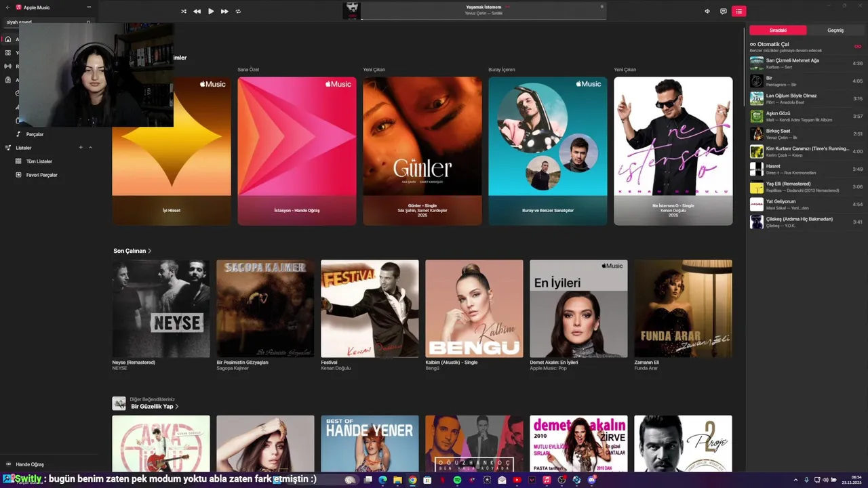Open the Best of Hande Yener album
Image resolution: width=868 pixels, height=488 pixels.
[370, 444]
